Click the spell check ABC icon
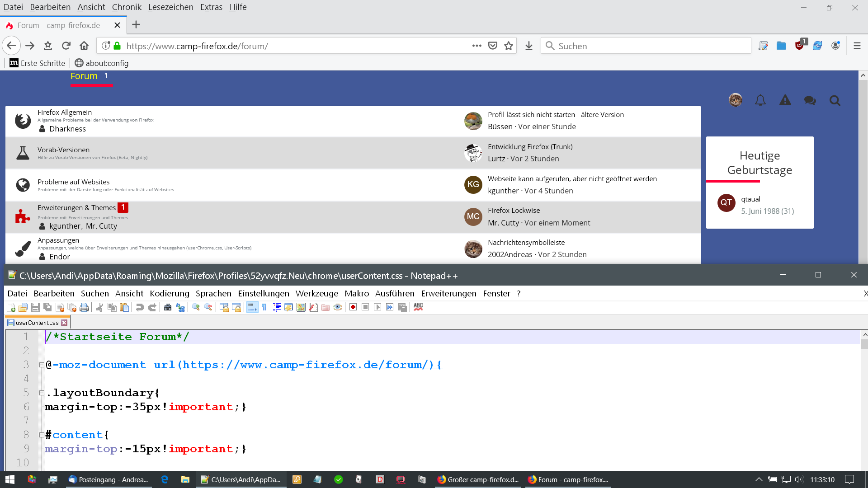Viewport: 868px width, 488px height. (x=418, y=307)
